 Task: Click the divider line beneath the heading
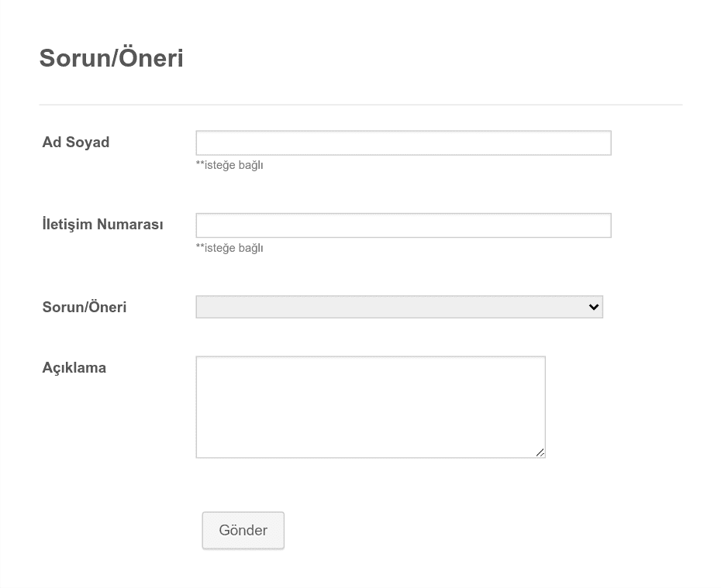click(x=361, y=105)
